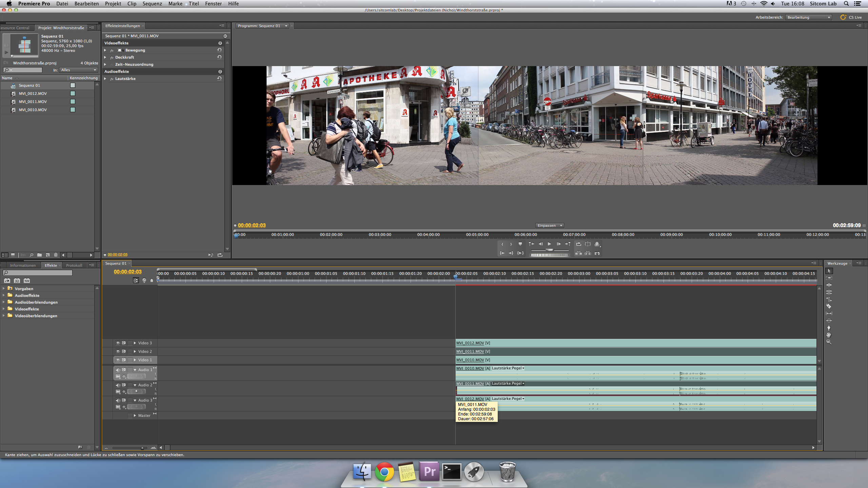Click the Set Unnumbered Marker icon
The image size is (868, 488).
click(520, 244)
